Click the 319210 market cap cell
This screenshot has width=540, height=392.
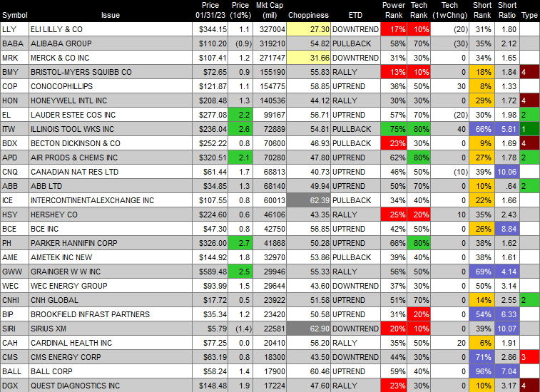(270, 43)
